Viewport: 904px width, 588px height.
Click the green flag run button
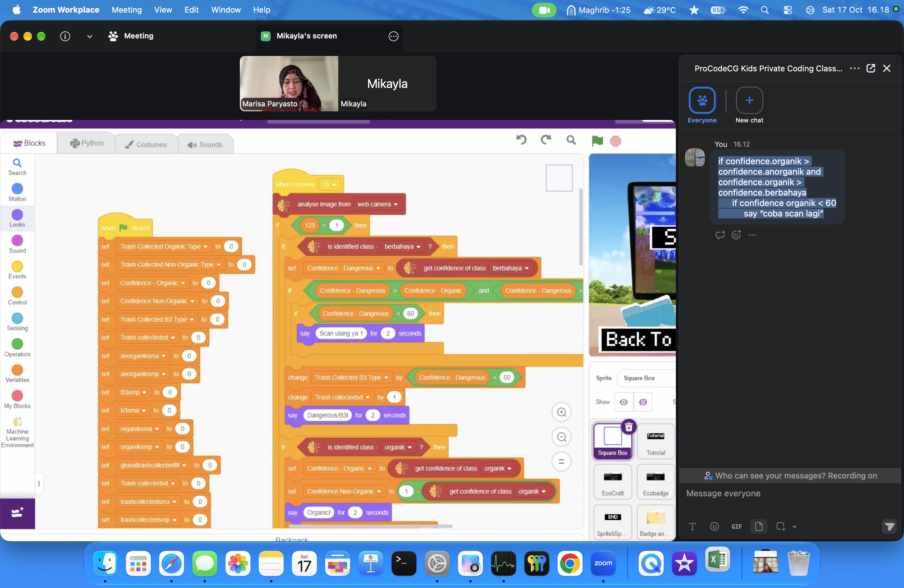click(597, 141)
